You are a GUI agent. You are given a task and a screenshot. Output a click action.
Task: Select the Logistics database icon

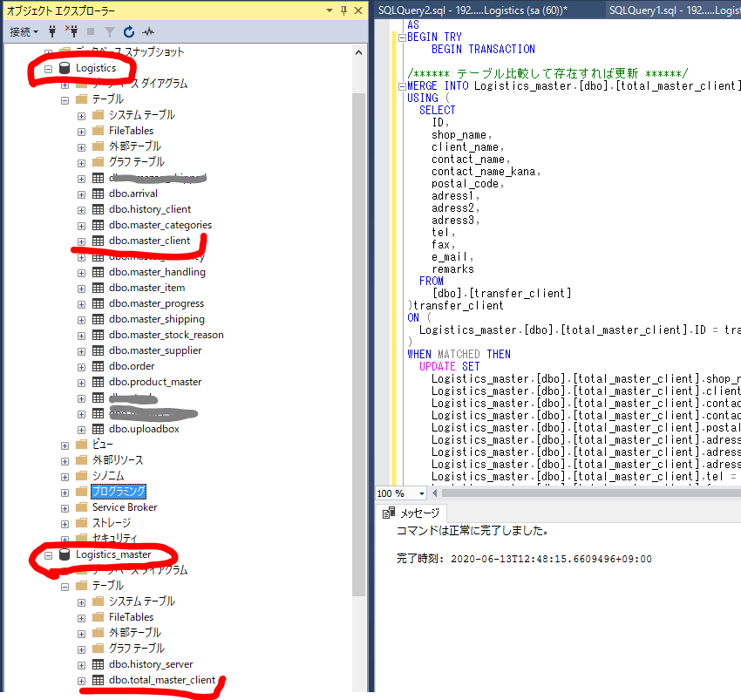point(65,68)
